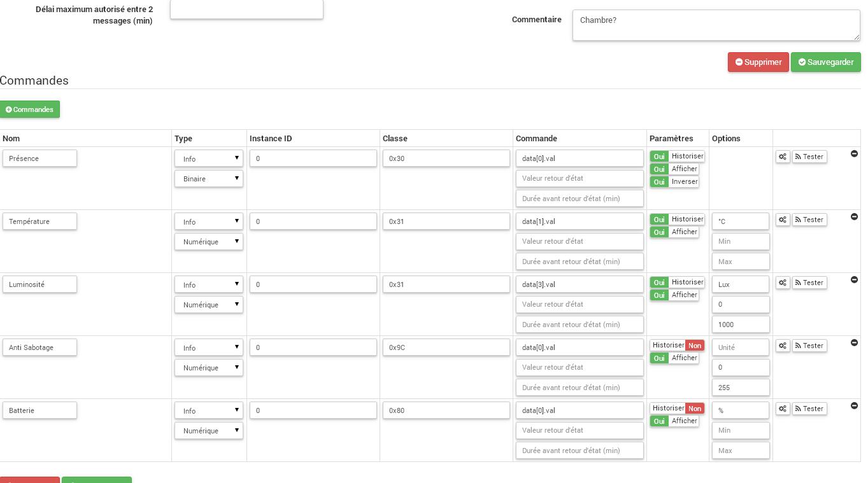
Task: Open Numérique subtype dropdown for Luminosité
Action: 209,305
